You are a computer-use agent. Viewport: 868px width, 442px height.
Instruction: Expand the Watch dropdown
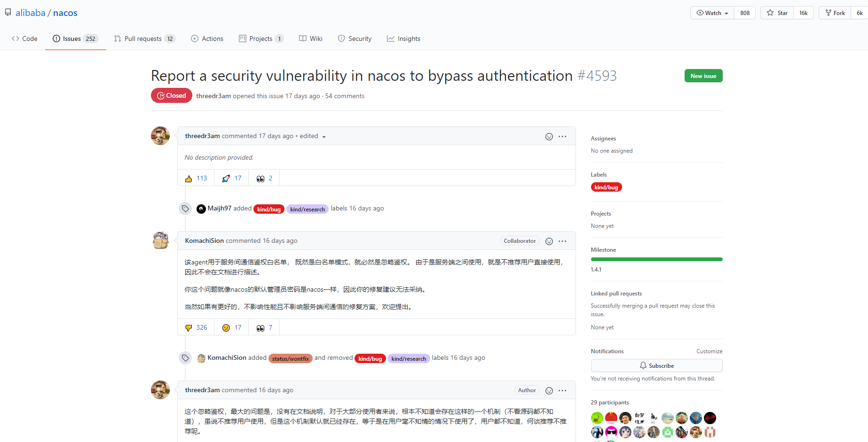[711, 13]
